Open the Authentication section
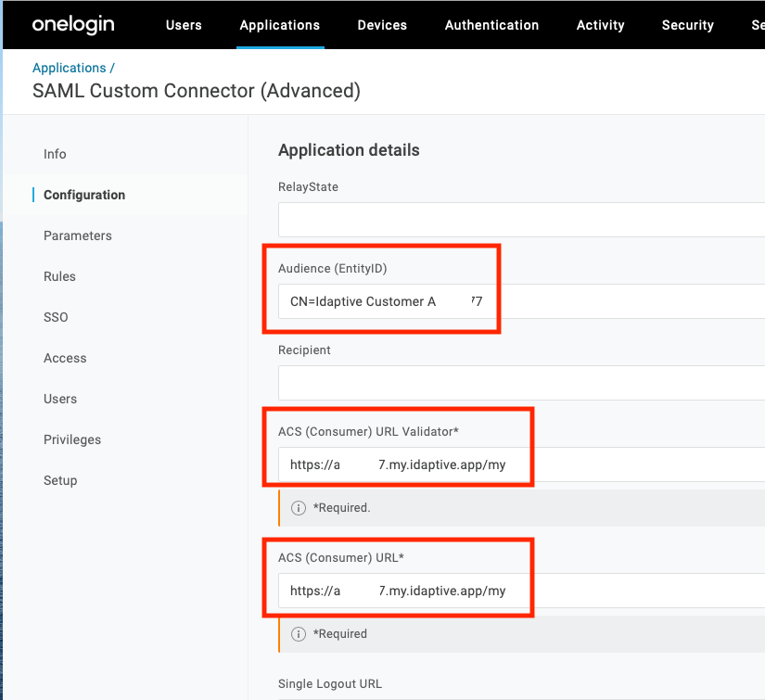Image resolution: width=765 pixels, height=700 pixels. 491,25
